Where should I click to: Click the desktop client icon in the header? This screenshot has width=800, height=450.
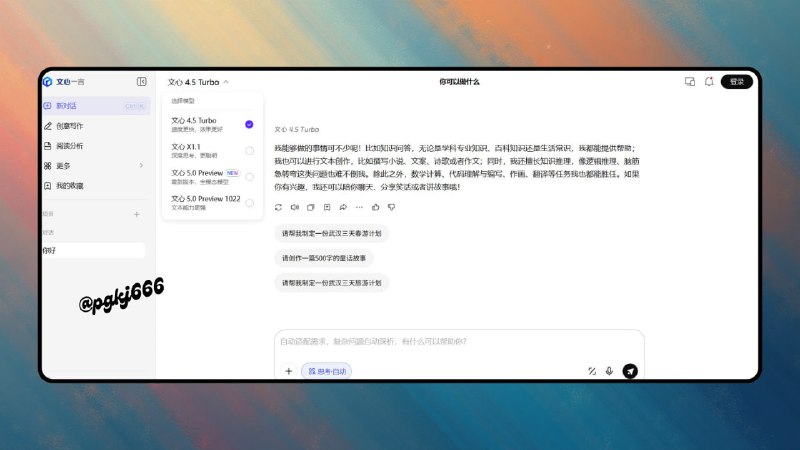[x=690, y=82]
